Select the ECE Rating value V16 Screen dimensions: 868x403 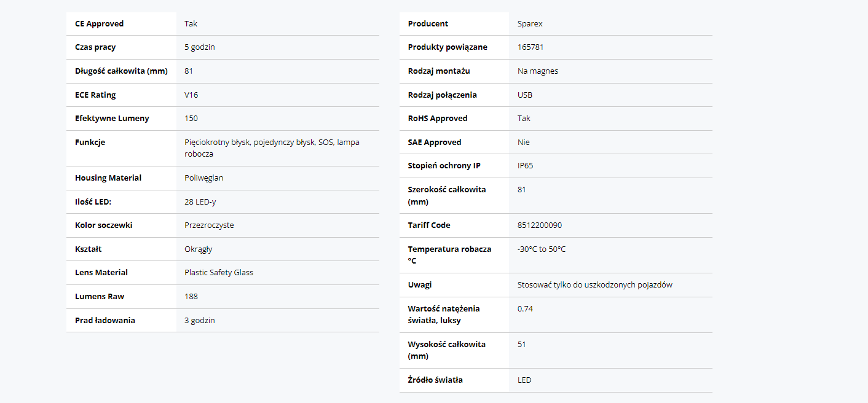191,95
